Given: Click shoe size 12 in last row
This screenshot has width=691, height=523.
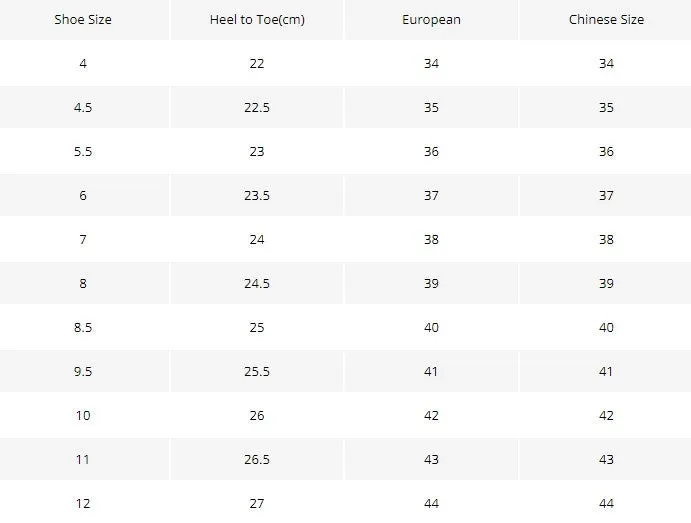Looking at the screenshot, I should click(x=83, y=503).
